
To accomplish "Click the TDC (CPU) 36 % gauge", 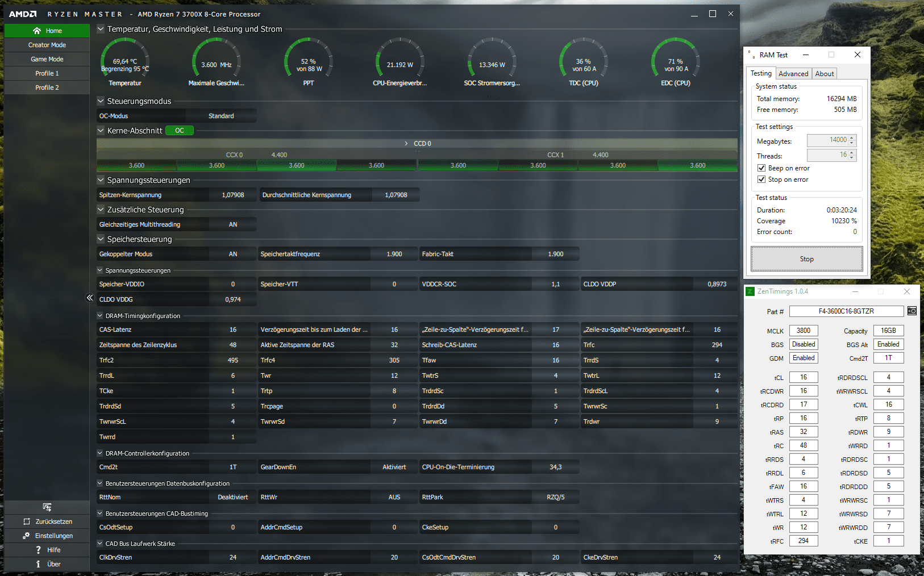I will pos(584,61).
